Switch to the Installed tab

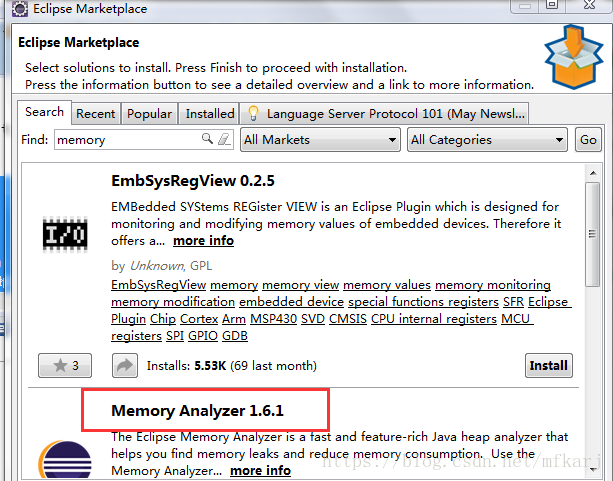pyautogui.click(x=209, y=113)
